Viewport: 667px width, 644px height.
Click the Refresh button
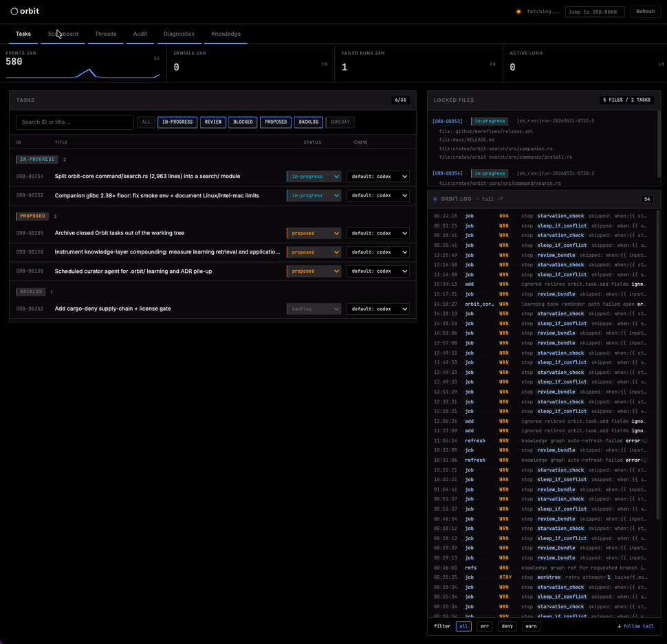645,12
